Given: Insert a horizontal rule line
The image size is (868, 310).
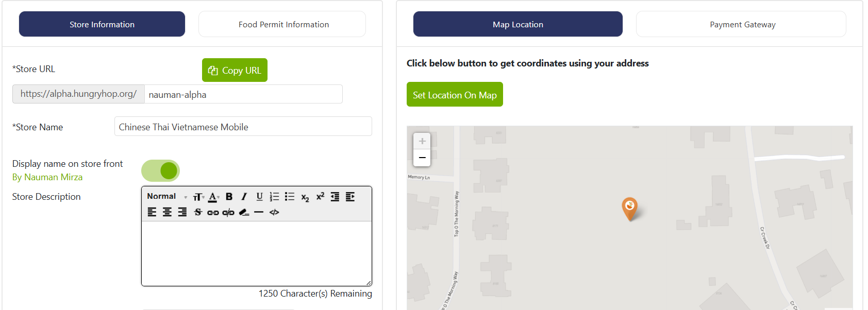Looking at the screenshot, I should coord(259,212).
